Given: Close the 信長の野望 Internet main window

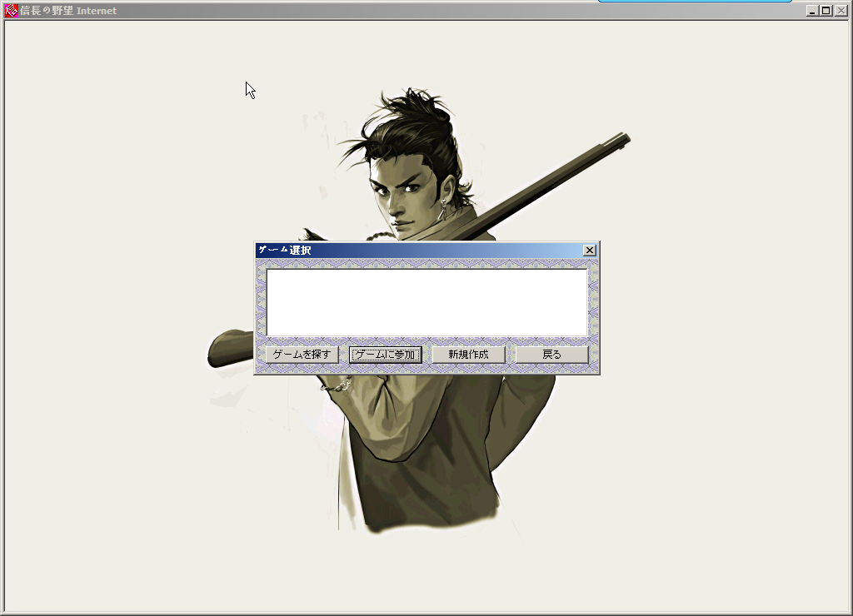Looking at the screenshot, I should pyautogui.click(x=840, y=11).
